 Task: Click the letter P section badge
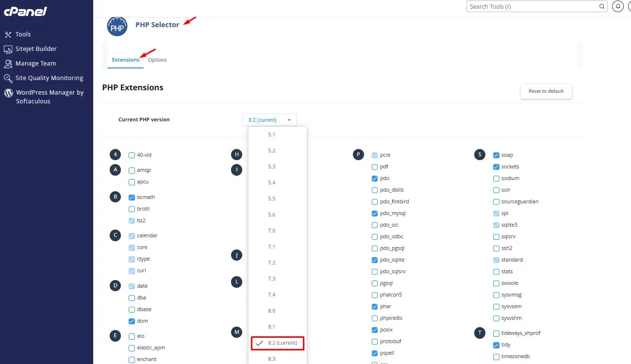358,155
